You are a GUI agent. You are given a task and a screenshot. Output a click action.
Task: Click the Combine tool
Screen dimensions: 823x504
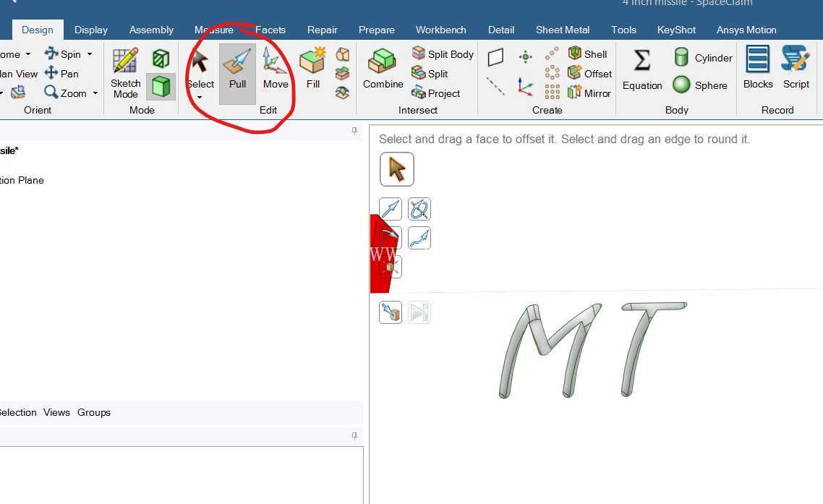click(383, 68)
